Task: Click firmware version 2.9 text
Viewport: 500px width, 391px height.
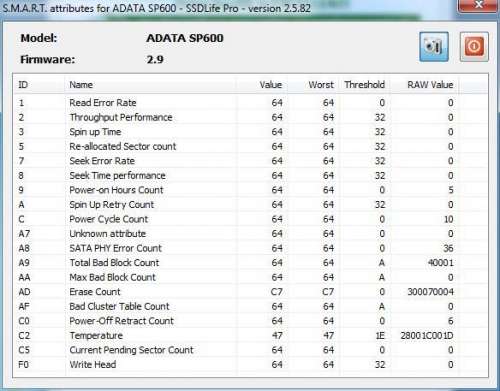Action: [155, 59]
